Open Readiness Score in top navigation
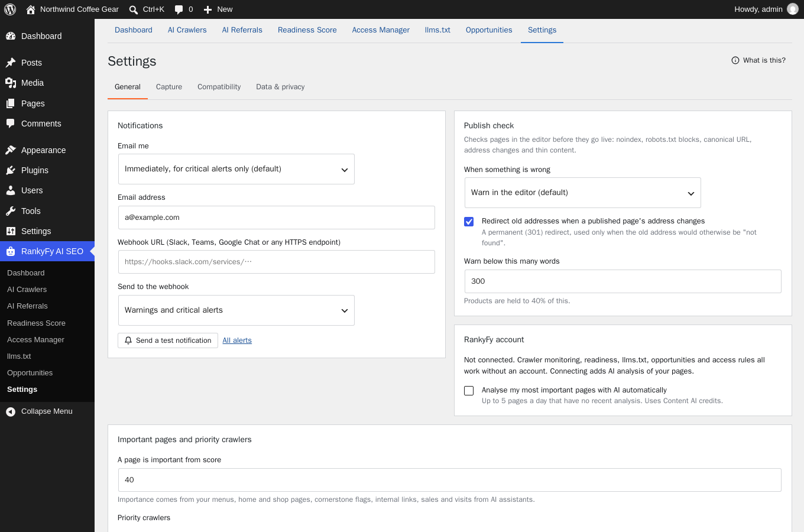The height and width of the screenshot is (532, 804). point(307,30)
